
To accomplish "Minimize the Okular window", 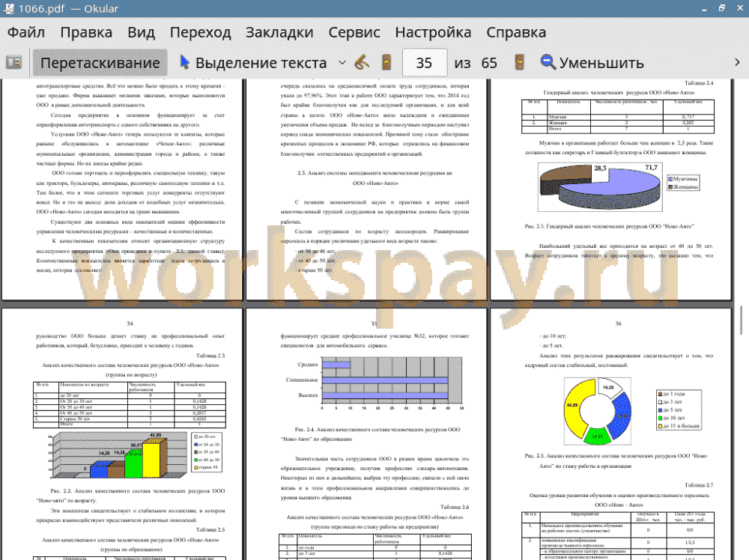I will (704, 9).
